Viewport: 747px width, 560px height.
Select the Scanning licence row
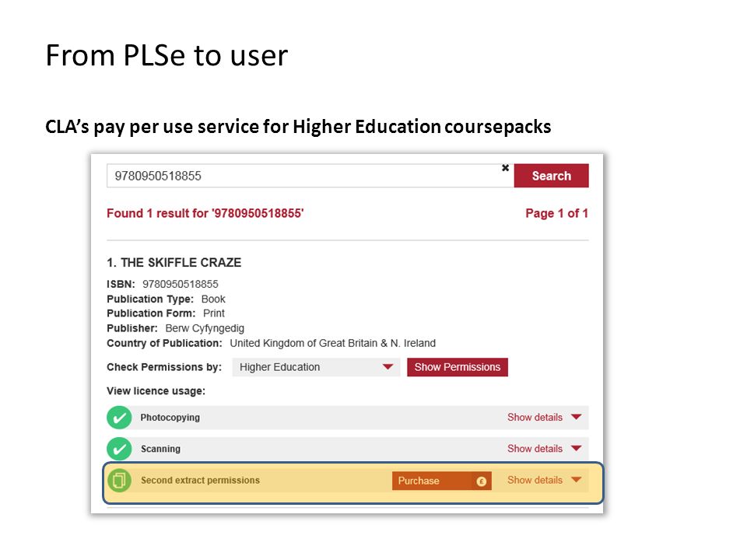348,449
